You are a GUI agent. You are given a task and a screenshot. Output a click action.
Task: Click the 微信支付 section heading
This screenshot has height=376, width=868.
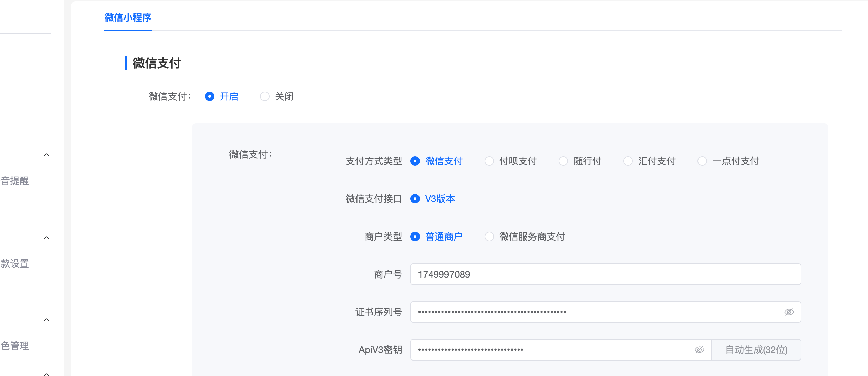pos(157,63)
